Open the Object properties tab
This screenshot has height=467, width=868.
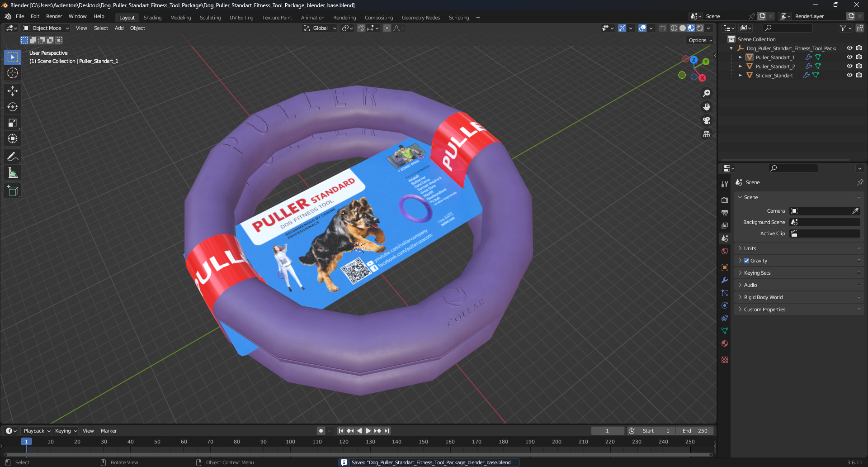[x=725, y=267]
